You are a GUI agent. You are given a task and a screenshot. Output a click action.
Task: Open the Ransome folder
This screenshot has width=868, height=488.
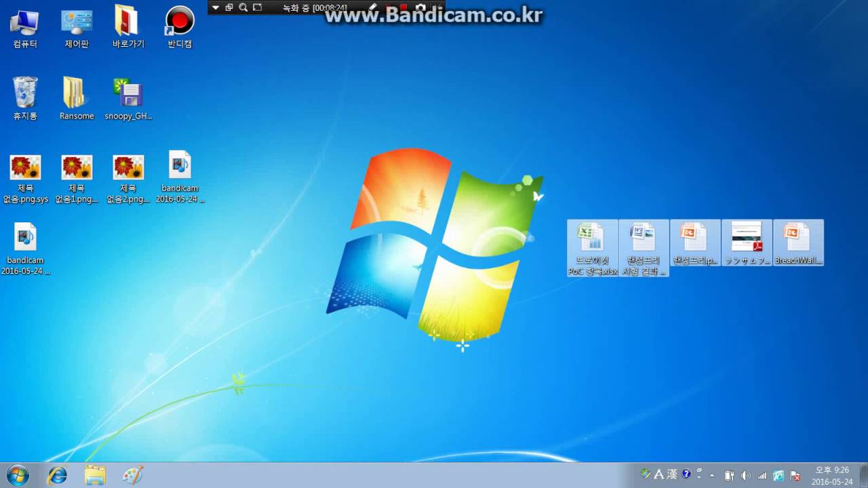pyautogui.click(x=77, y=99)
